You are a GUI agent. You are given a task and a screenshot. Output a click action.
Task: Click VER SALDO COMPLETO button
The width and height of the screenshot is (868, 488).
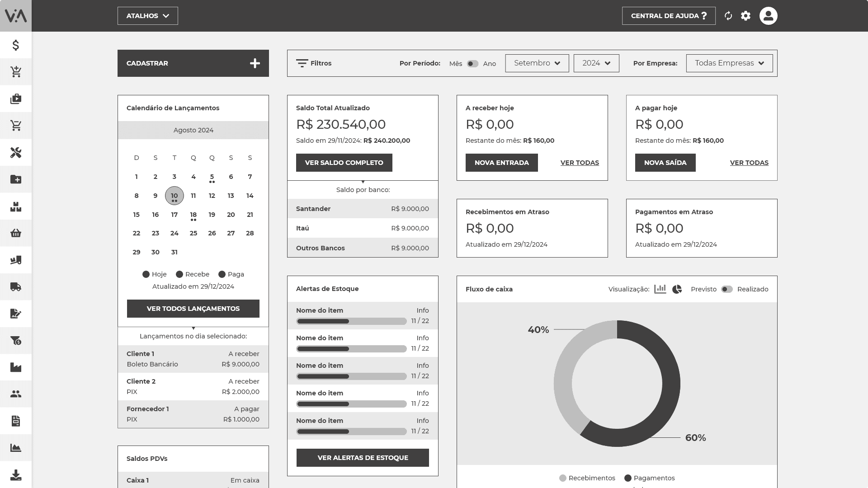click(x=344, y=163)
